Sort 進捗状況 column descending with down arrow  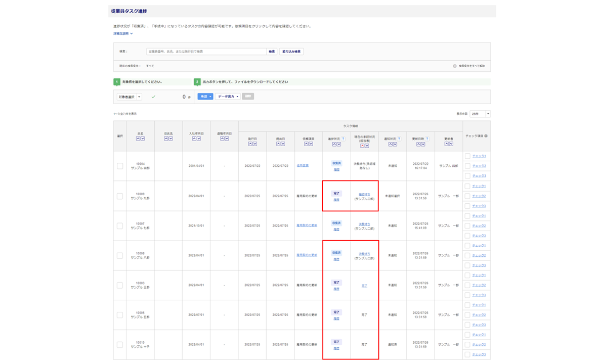(338, 145)
